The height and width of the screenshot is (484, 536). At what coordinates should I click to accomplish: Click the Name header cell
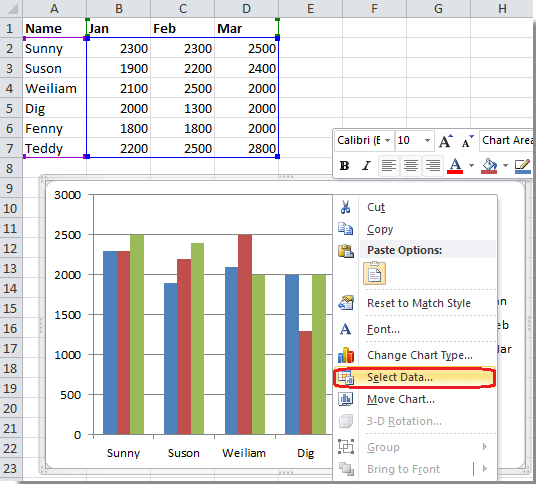(x=54, y=28)
